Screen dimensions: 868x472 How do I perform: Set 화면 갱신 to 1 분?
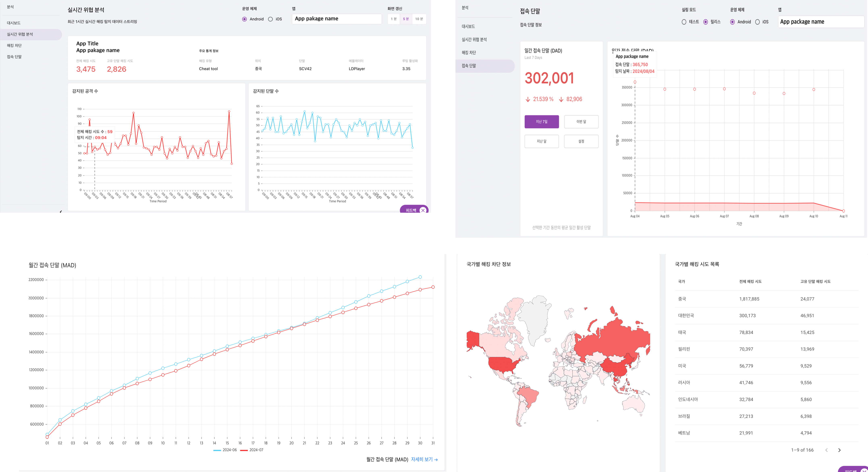tap(394, 19)
